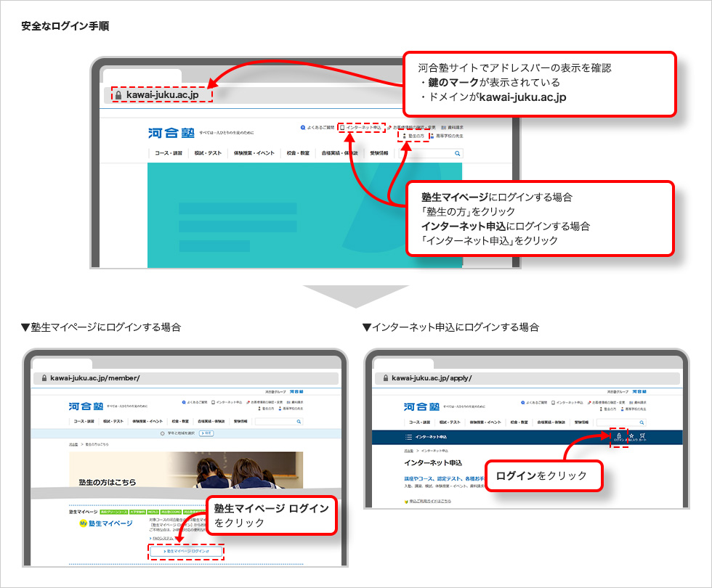Screen dimensions: 712x588
Task: Select 校舎・教室 menu on the member page
Action: click(180, 422)
